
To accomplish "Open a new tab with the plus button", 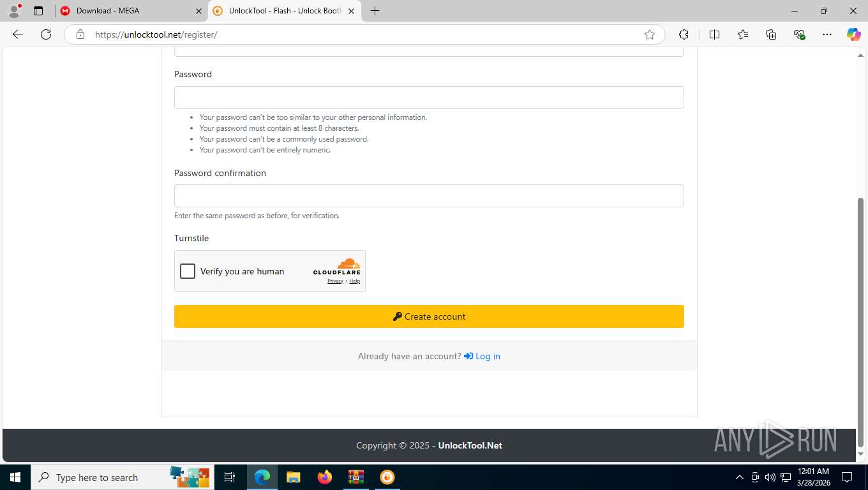I will tap(375, 11).
